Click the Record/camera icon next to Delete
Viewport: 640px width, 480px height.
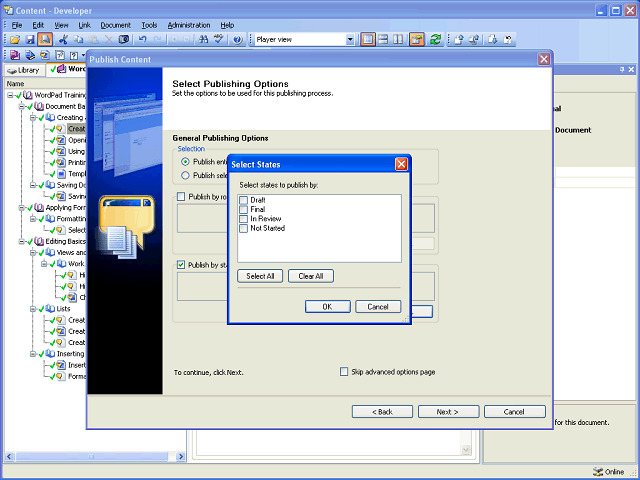point(124,40)
